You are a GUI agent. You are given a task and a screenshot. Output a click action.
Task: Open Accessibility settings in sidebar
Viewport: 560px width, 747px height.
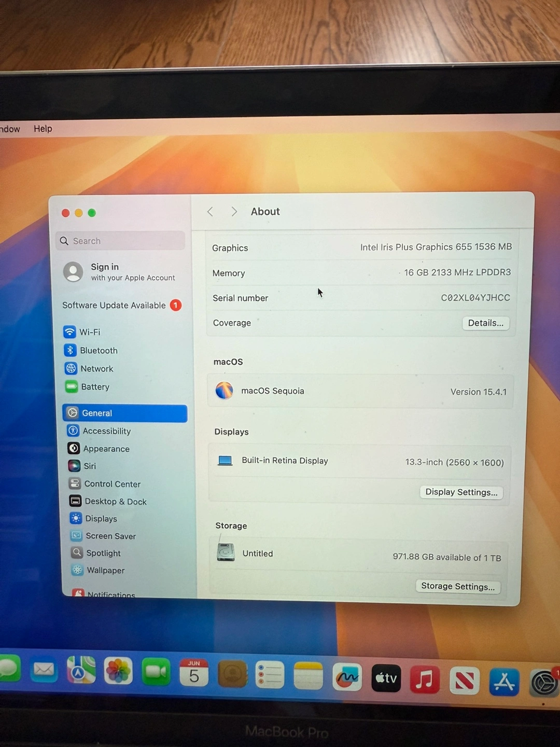point(99,431)
